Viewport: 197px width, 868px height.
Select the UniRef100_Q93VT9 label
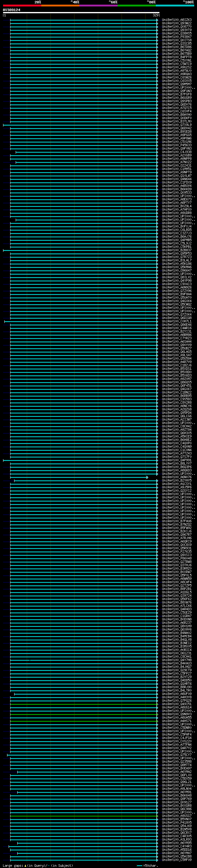coord(176,30)
